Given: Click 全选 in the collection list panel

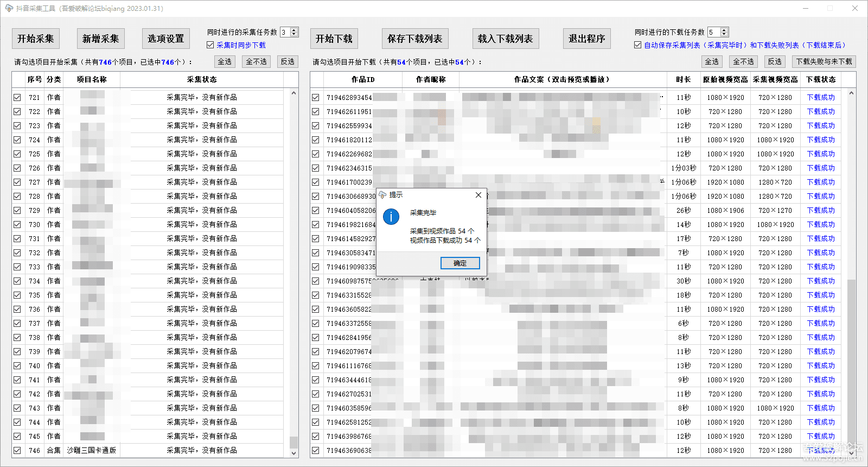Looking at the screenshot, I should (225, 61).
